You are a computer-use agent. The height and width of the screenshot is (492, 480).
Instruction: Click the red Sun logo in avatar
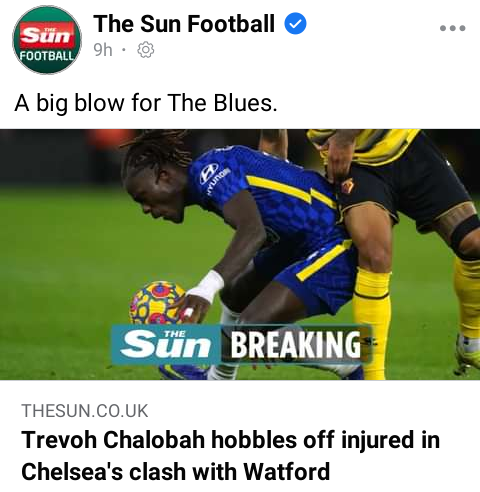[x=47, y=35]
